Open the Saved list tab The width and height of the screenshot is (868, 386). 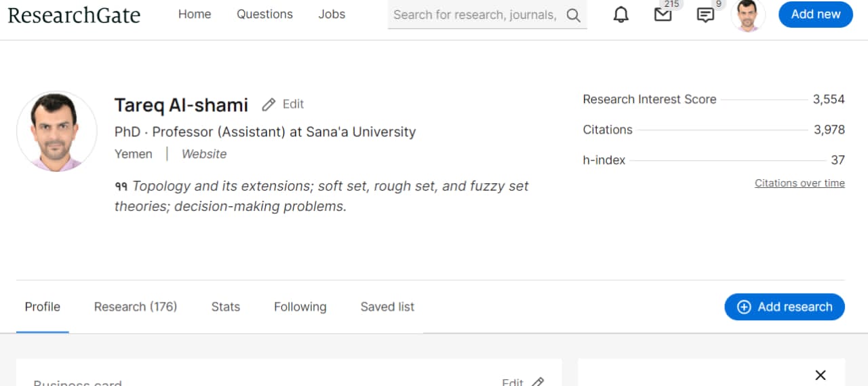coord(387,307)
